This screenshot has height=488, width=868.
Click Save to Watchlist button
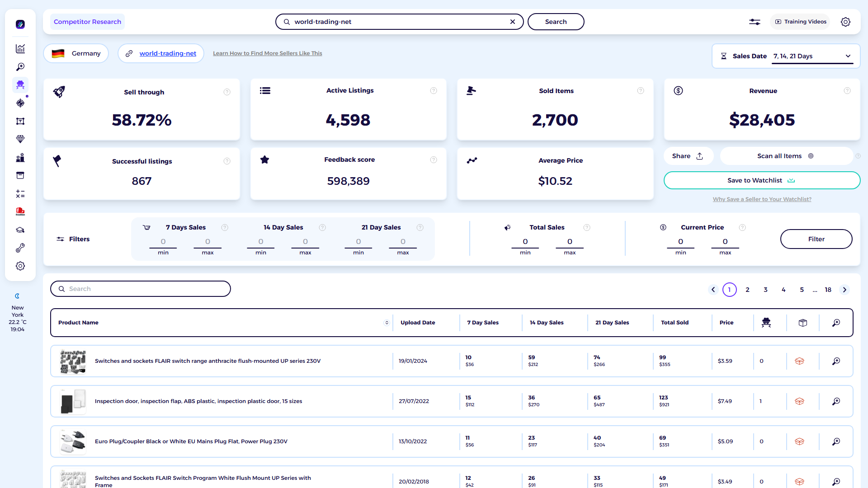tap(762, 180)
